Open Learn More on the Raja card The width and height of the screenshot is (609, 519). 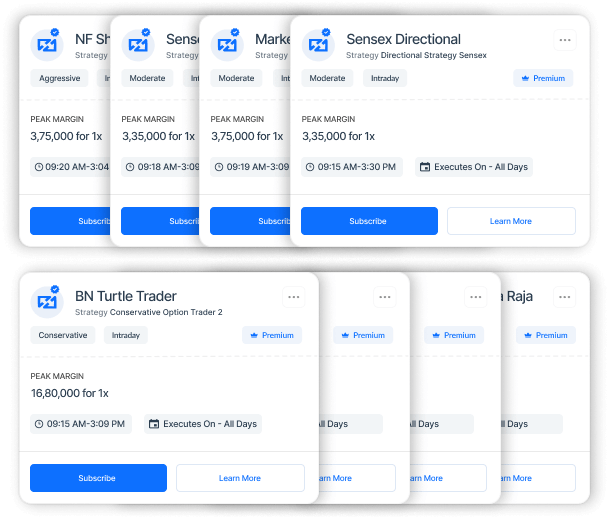coord(538,478)
